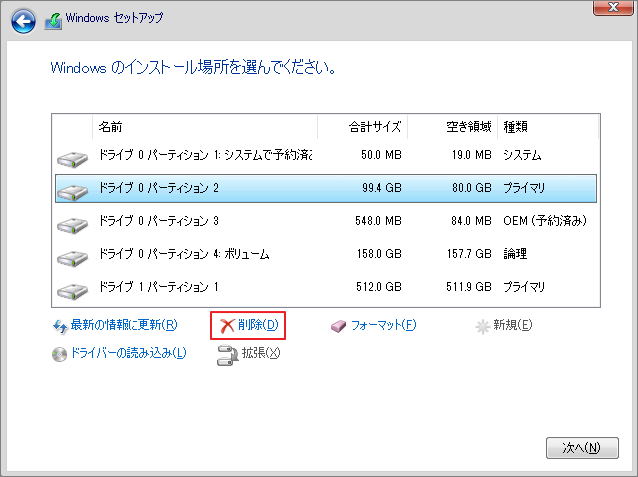Click drive icon for ドライブ 0 パーティション 3
The width and height of the screenshot is (638, 477).
[x=72, y=225]
